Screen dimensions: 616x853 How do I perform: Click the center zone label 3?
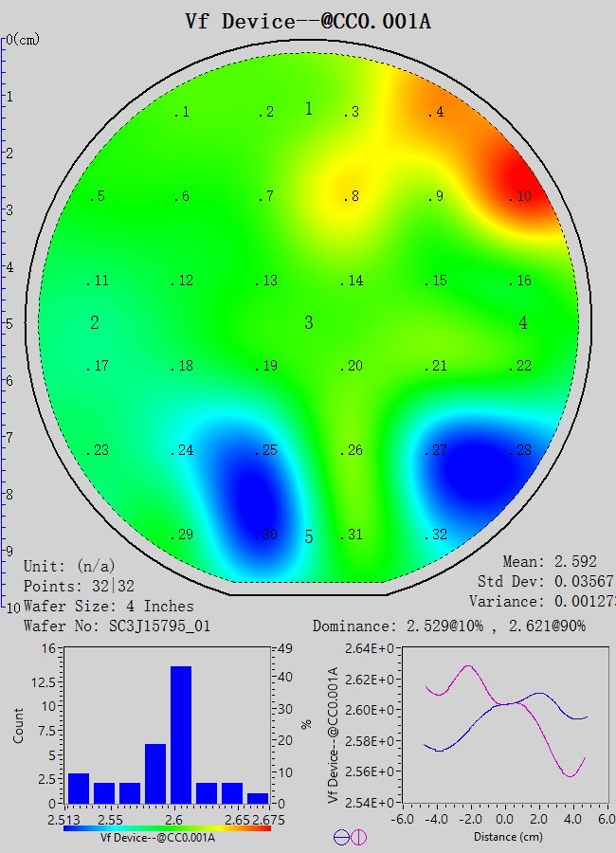308,323
